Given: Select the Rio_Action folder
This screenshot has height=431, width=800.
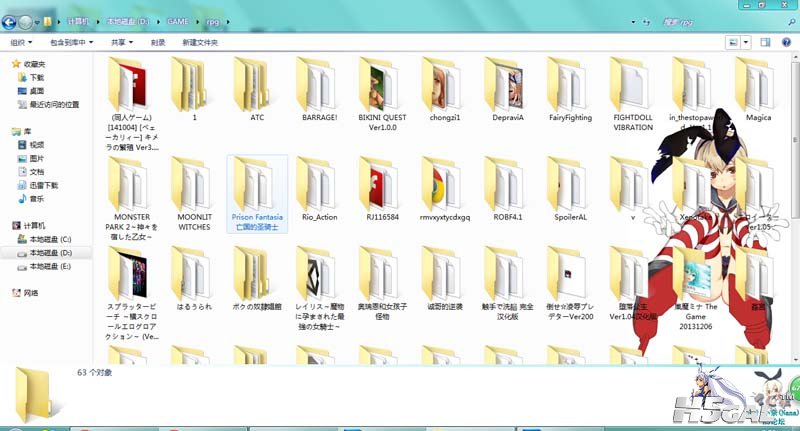Looking at the screenshot, I should tap(319, 189).
